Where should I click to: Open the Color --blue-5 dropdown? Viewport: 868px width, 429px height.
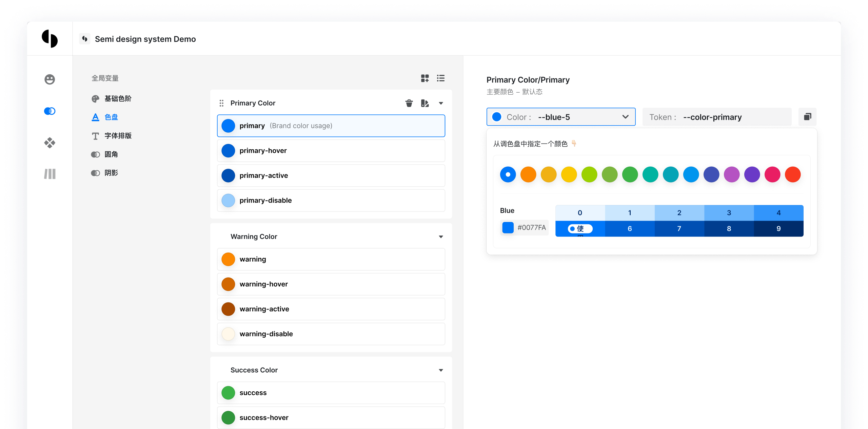click(x=561, y=117)
